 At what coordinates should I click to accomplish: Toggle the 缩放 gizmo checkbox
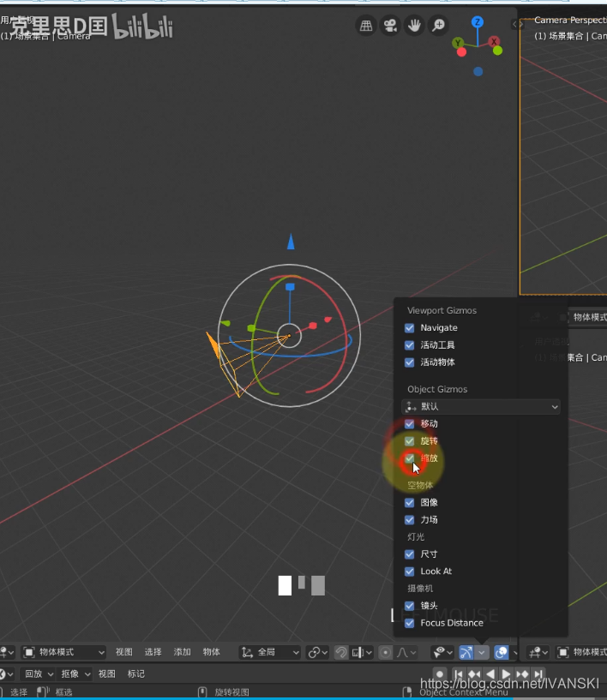tap(409, 458)
